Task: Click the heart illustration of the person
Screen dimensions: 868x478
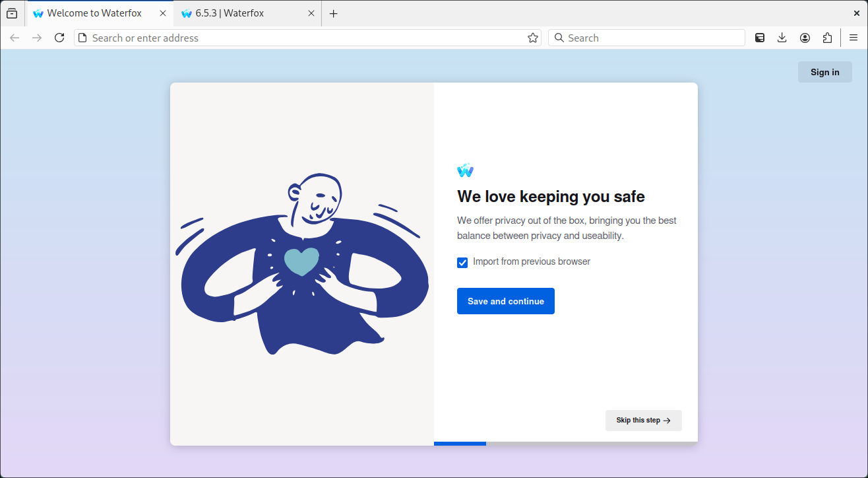Action: click(302, 261)
